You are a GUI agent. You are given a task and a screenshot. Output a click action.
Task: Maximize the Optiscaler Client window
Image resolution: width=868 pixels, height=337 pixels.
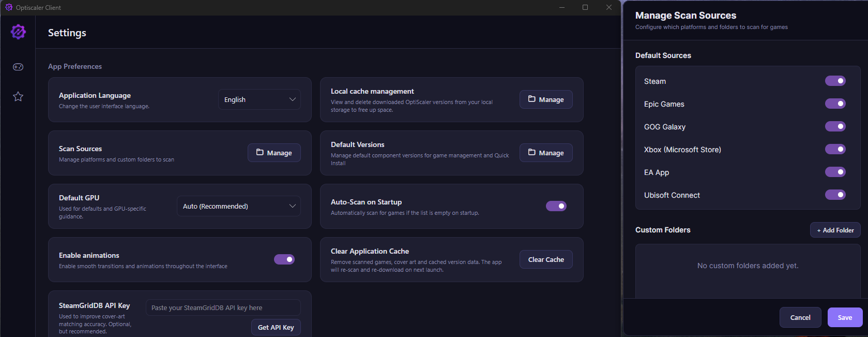585,7
